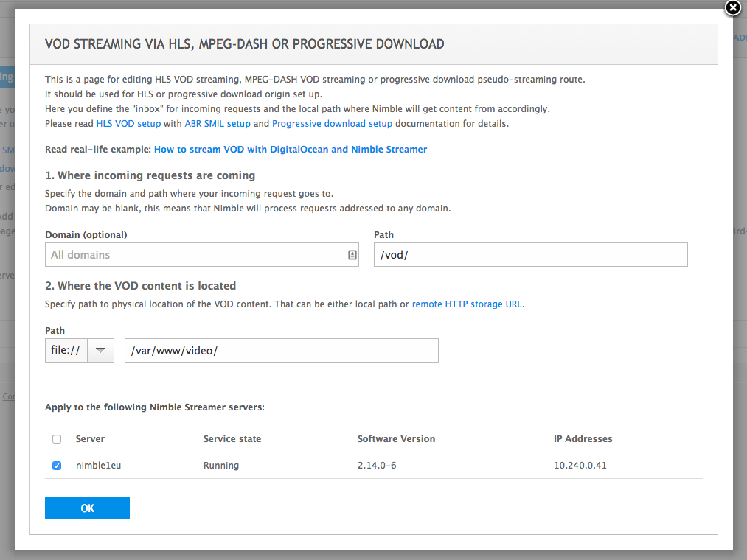
Task: Close the VOD streaming dialog
Action: [x=732, y=8]
